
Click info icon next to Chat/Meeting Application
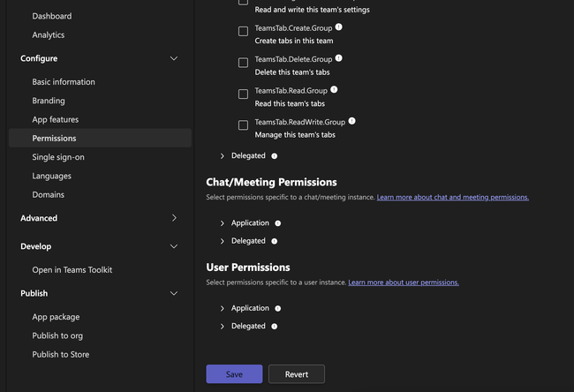click(x=277, y=223)
